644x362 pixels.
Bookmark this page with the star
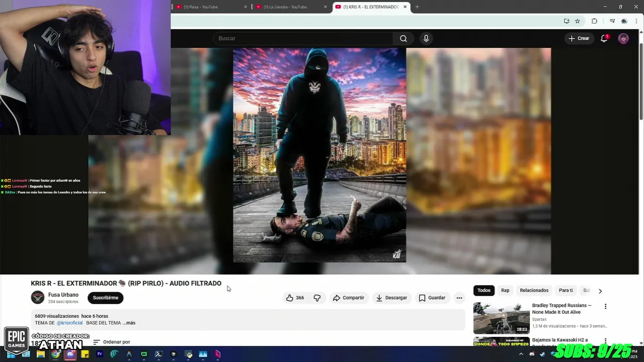(x=578, y=21)
